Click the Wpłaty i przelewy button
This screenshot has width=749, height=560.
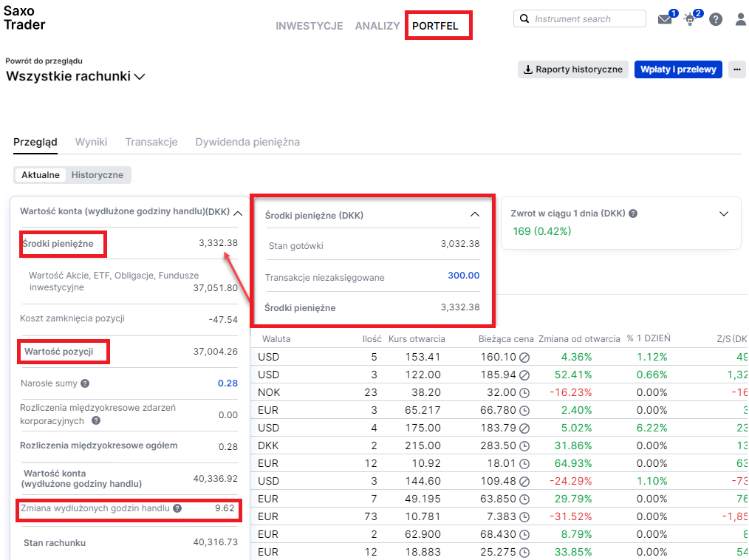(x=678, y=69)
